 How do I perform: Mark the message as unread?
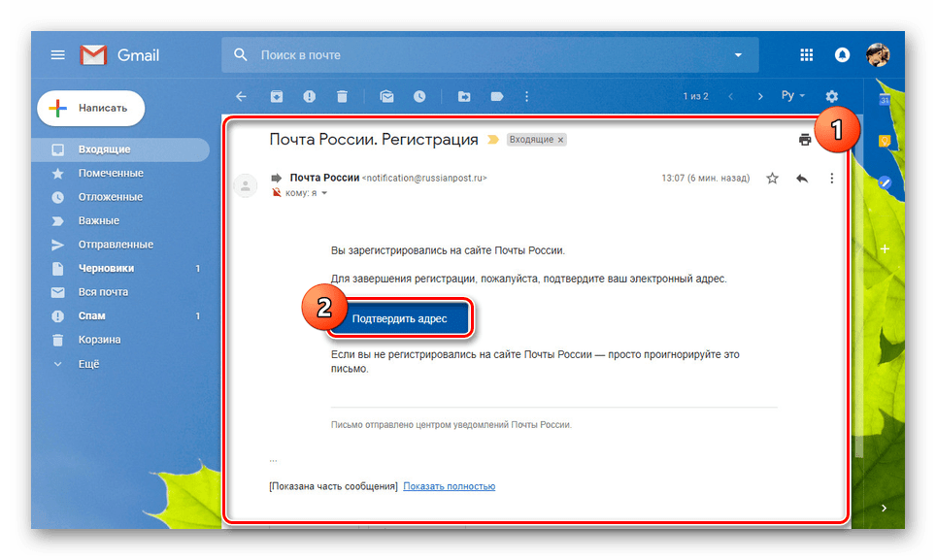[x=386, y=96]
